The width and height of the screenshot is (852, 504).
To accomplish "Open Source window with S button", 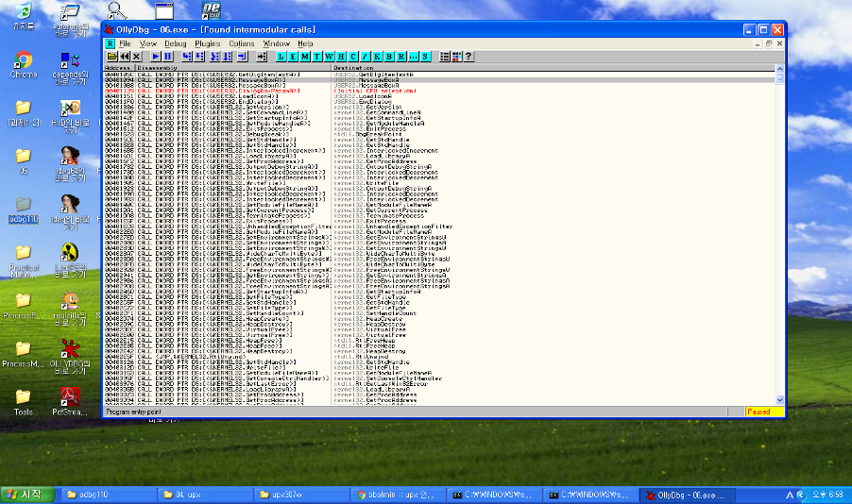I will (x=425, y=57).
